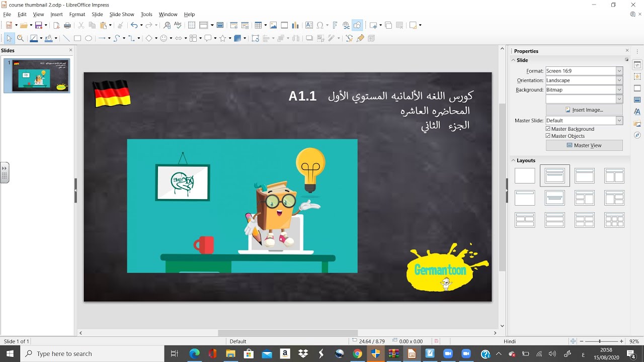
Task: Open the File menu
Action: (7, 15)
